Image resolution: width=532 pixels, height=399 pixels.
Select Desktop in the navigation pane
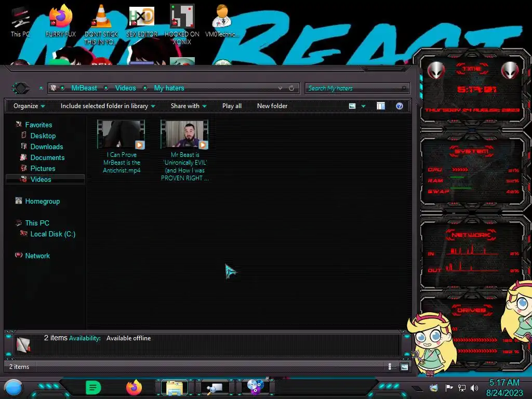(43, 136)
